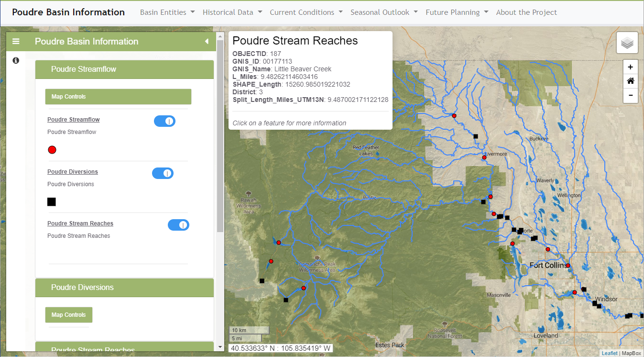Click Map Controls button under Poudre Streamflow
The width and height of the screenshot is (644, 357).
(118, 97)
